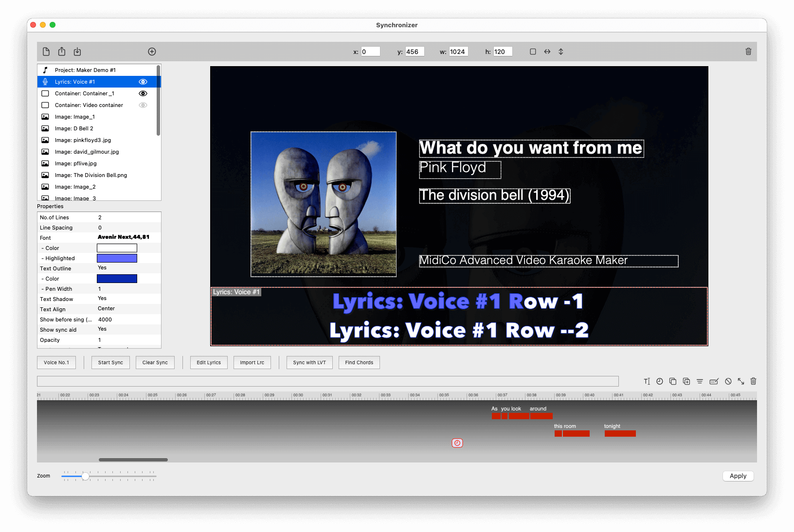
Task: Open the timing clock tool above the timeline
Action: (660, 381)
